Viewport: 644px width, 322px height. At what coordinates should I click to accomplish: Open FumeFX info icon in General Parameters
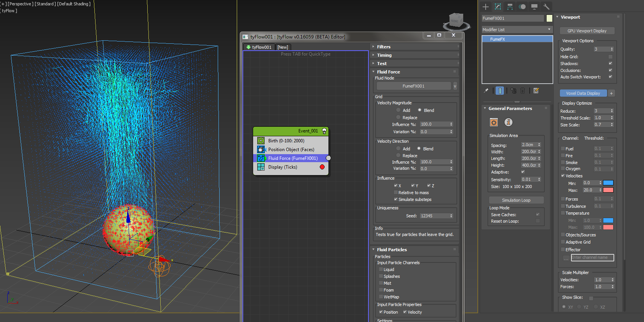pyautogui.click(x=509, y=122)
